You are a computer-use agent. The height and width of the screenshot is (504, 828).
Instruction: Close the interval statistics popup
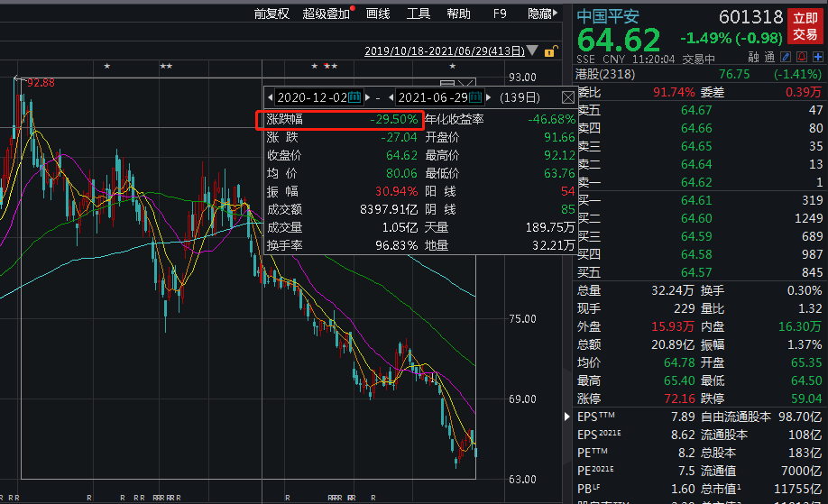click(567, 97)
